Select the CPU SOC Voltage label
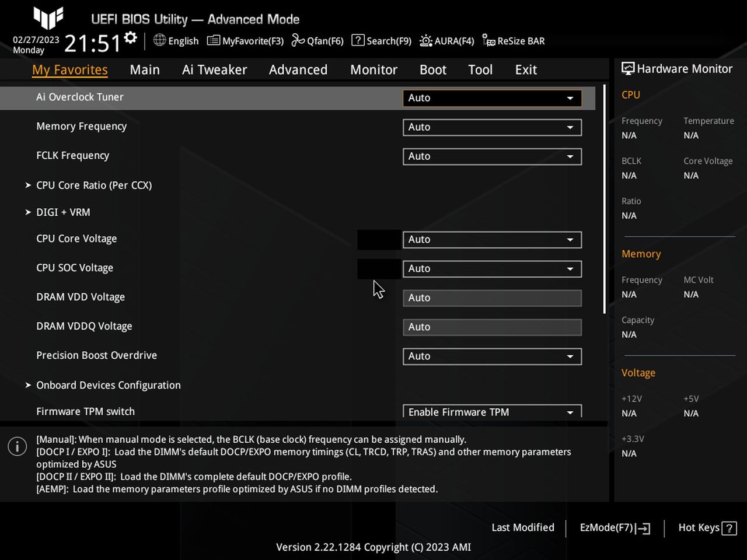The width and height of the screenshot is (747, 560). coord(75,268)
